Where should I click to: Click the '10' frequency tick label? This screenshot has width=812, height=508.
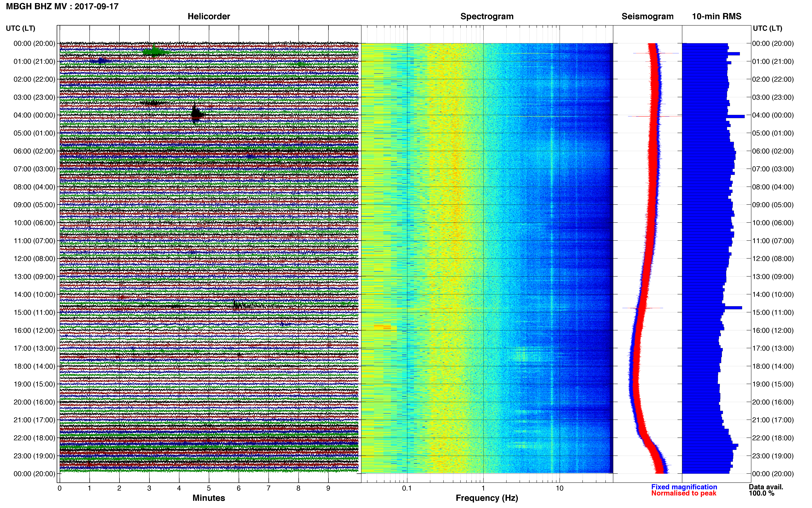pos(559,488)
